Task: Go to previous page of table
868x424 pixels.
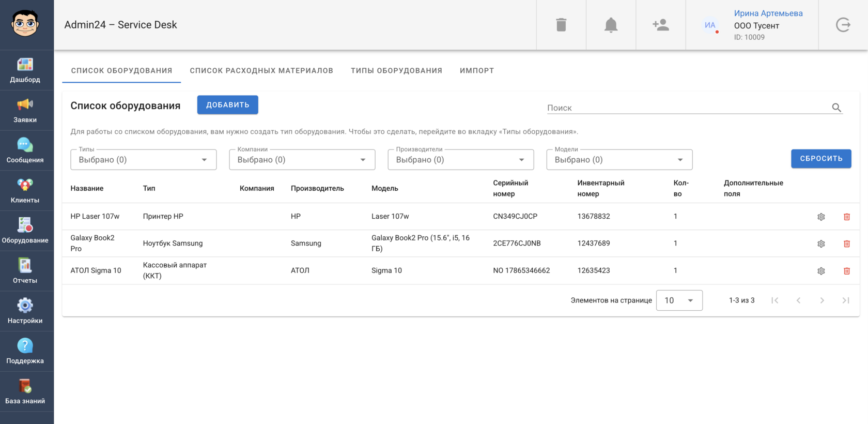Action: 798,300
